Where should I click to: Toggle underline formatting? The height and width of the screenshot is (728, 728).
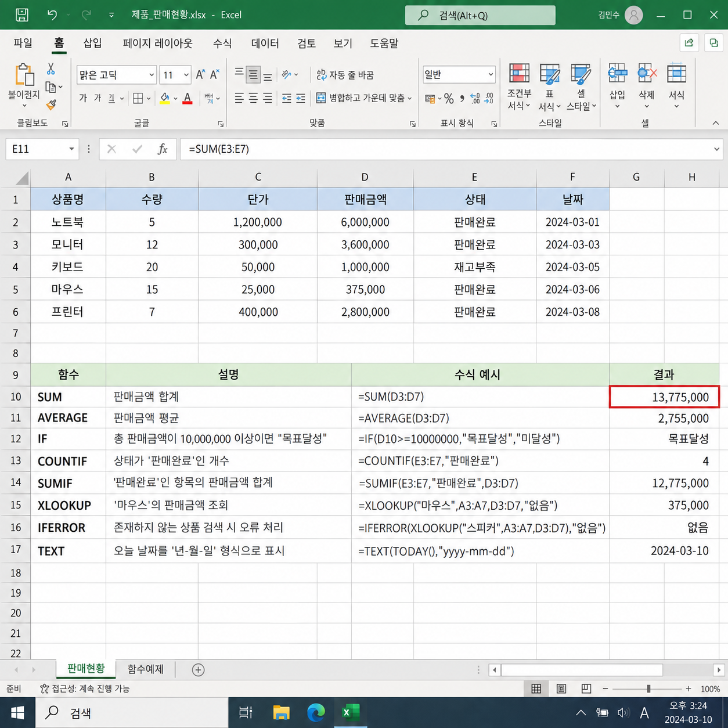(x=111, y=98)
